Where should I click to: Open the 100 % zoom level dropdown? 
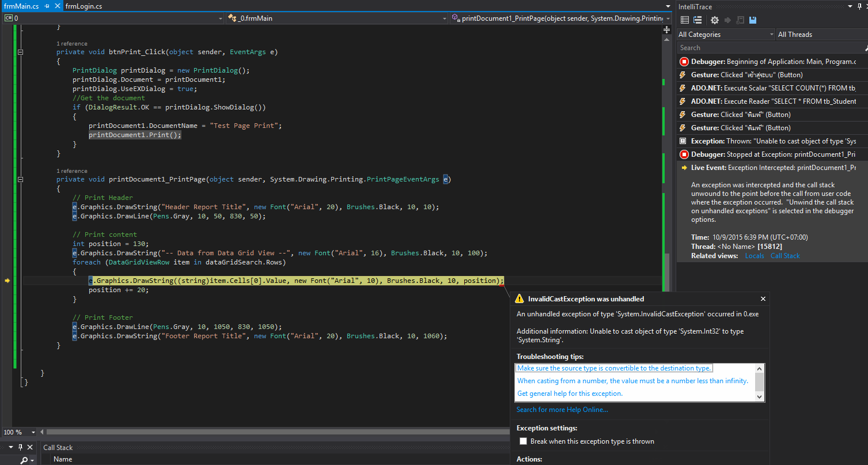pyautogui.click(x=33, y=432)
